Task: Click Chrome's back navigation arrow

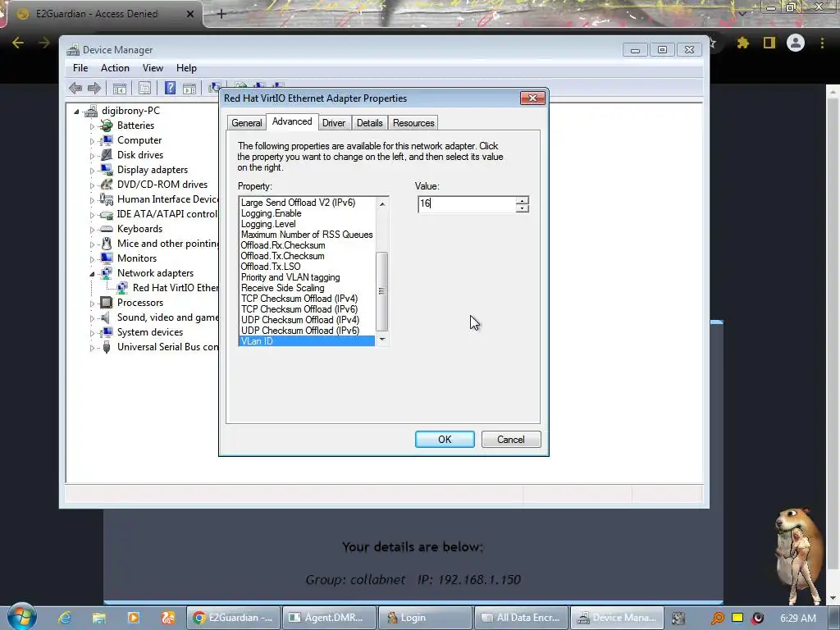Action: pos(18,43)
